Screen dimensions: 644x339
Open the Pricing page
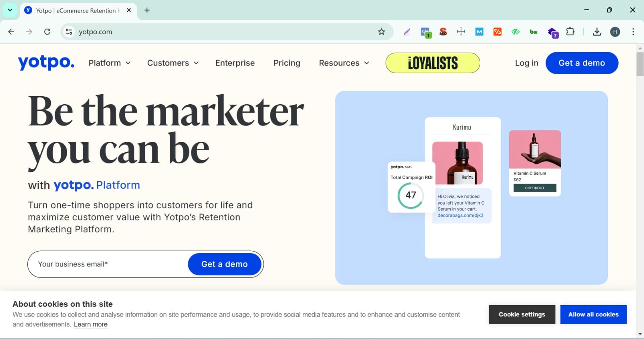pyautogui.click(x=287, y=63)
